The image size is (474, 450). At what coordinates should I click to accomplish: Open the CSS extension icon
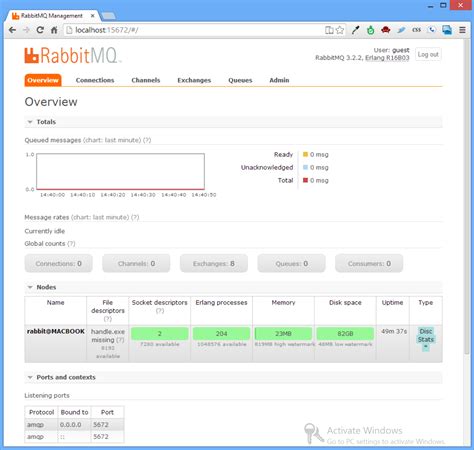click(416, 30)
